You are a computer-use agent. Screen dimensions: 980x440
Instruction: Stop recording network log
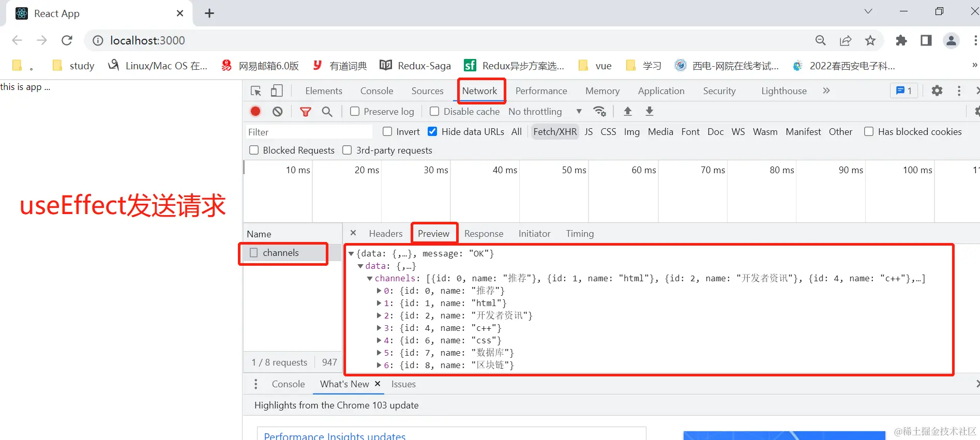[x=255, y=111]
